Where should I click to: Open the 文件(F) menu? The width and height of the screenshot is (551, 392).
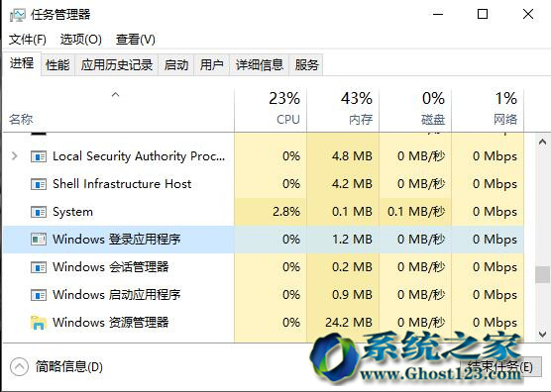point(28,40)
